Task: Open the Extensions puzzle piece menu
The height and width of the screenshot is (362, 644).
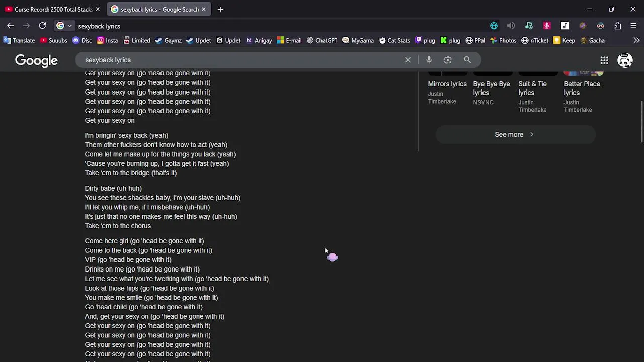Action: pos(618,26)
